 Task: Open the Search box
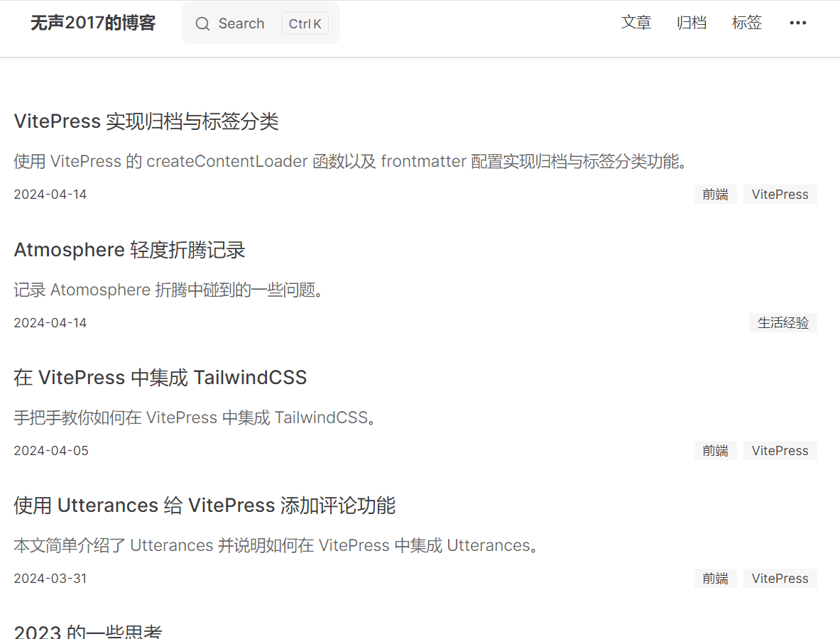[261, 23]
